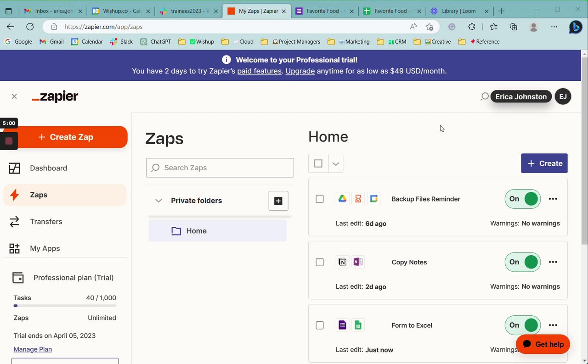Screen dimensions: 588x364
Task: Open My Apps in the sidebar
Action: 64,248
